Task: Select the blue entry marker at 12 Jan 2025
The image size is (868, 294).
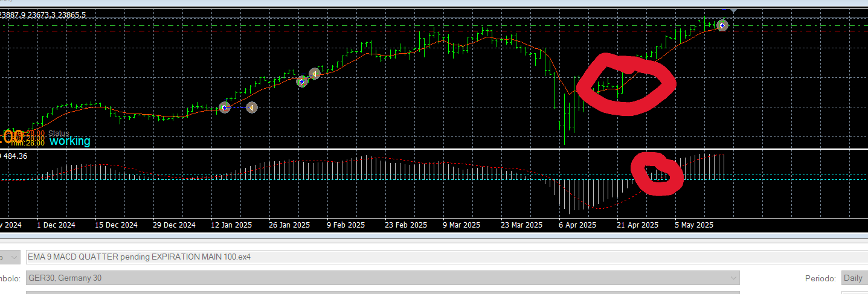Action: [225, 107]
